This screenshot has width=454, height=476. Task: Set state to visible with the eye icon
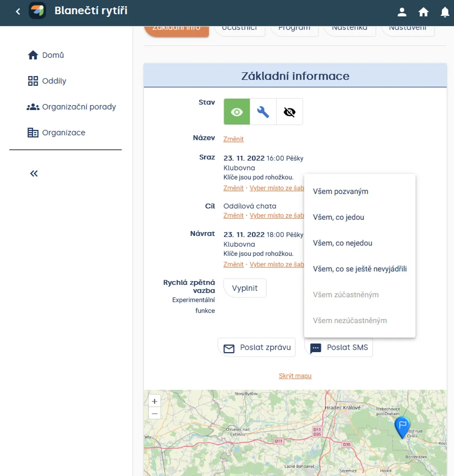click(x=237, y=112)
